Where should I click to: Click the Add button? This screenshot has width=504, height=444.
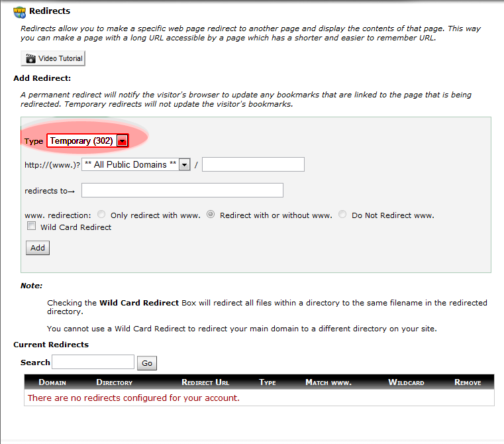(x=38, y=248)
